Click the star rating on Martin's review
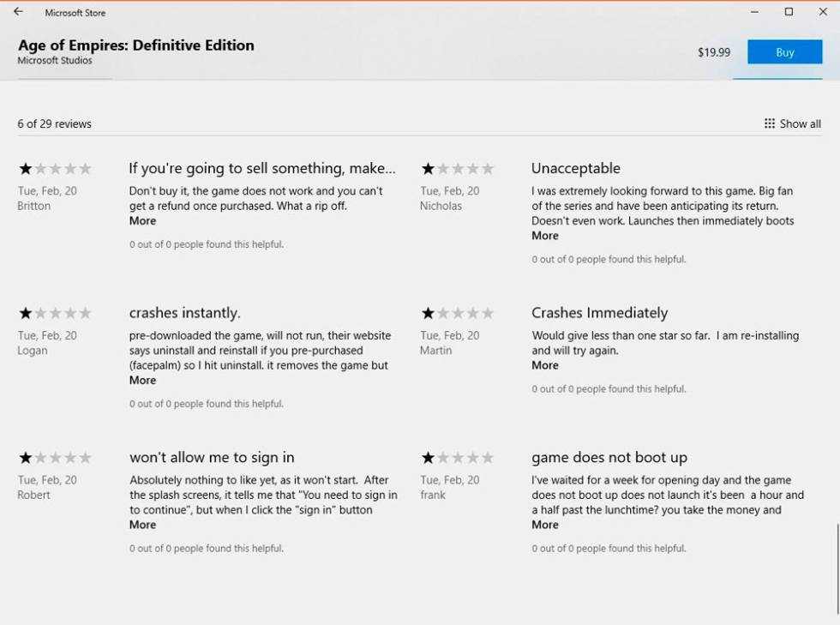The width and height of the screenshot is (840, 625). coord(458,313)
